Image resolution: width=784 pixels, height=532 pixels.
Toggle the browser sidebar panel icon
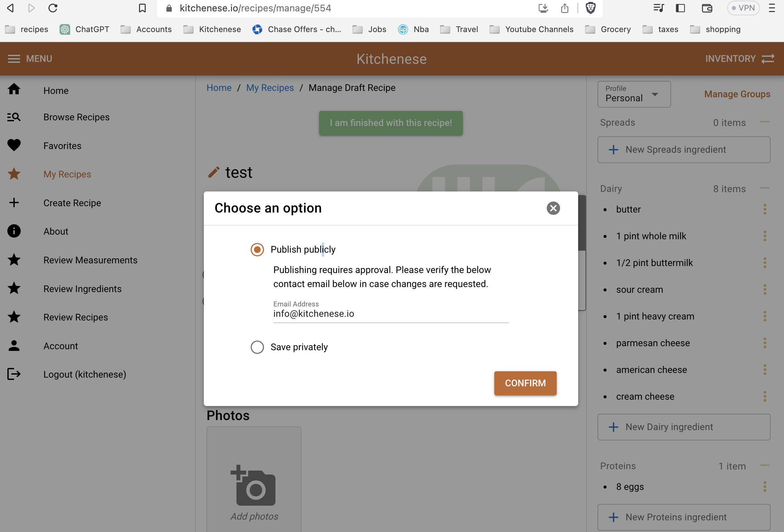point(680,8)
